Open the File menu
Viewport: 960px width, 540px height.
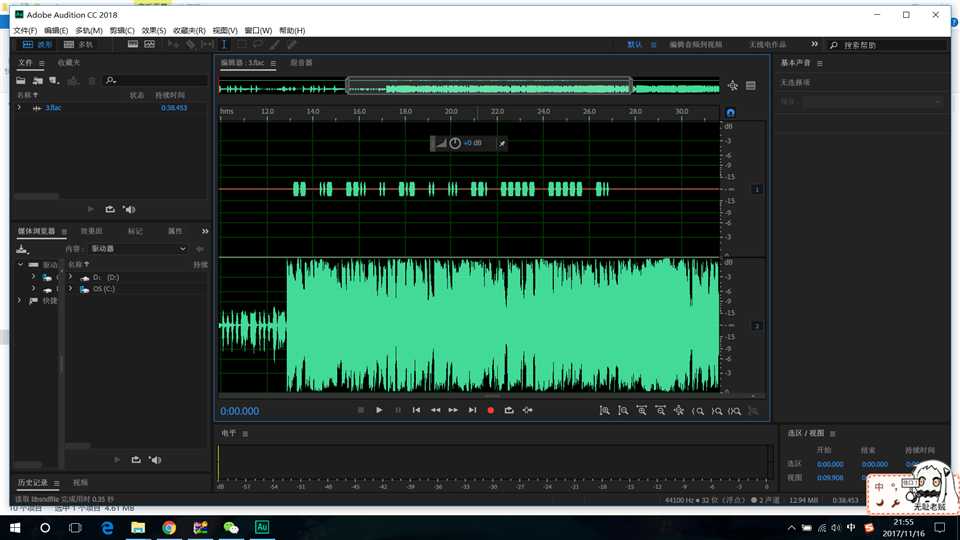point(25,31)
